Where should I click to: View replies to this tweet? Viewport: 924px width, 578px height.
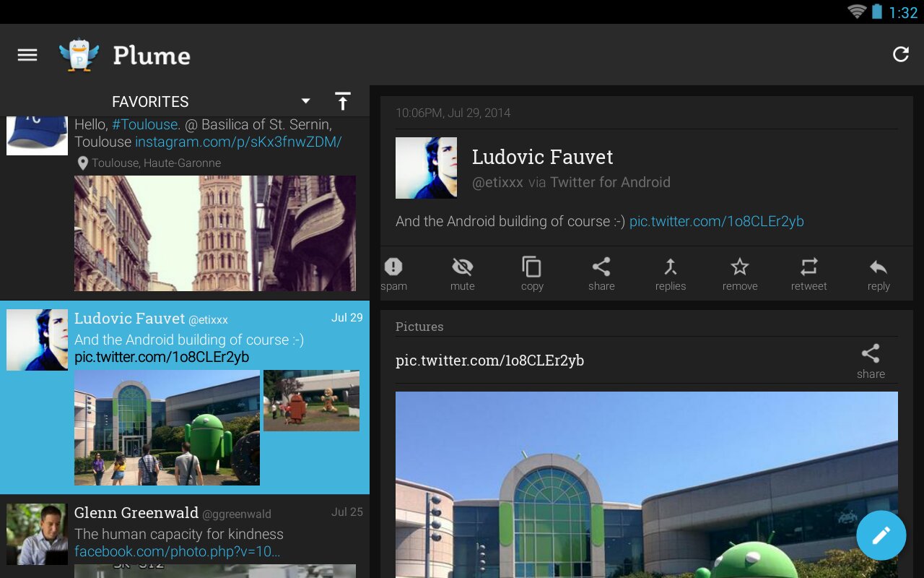(671, 274)
